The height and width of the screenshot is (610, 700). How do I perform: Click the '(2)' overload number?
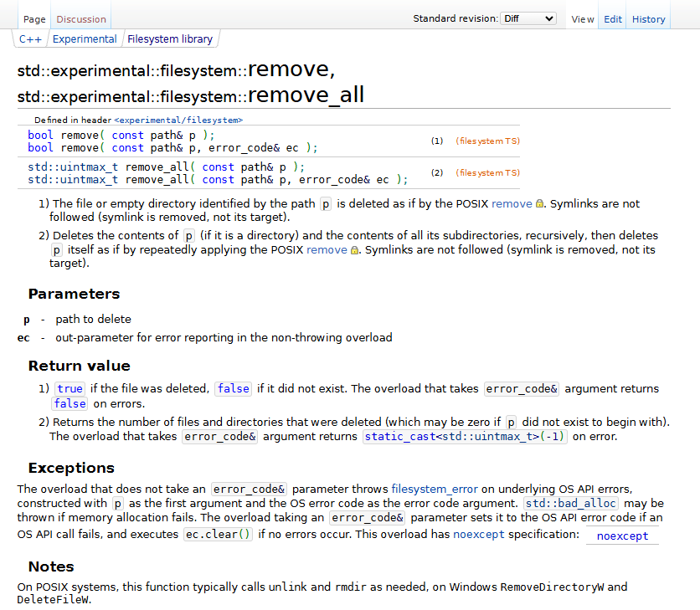click(437, 172)
